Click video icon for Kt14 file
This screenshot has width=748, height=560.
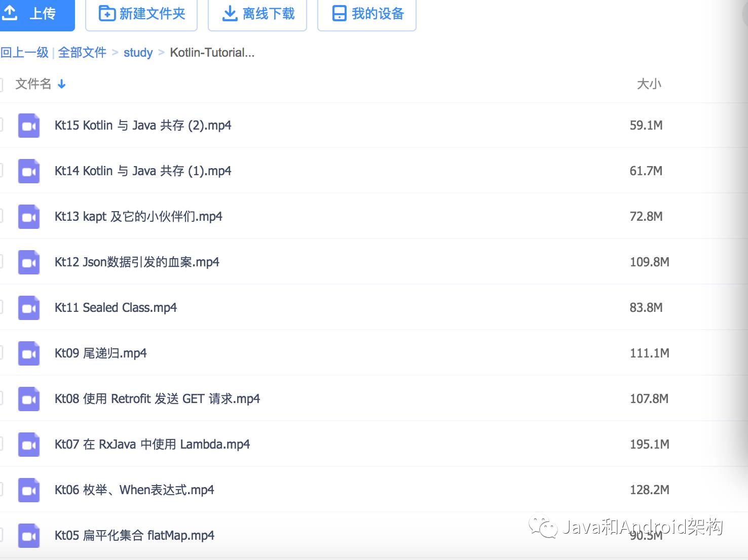(x=29, y=171)
